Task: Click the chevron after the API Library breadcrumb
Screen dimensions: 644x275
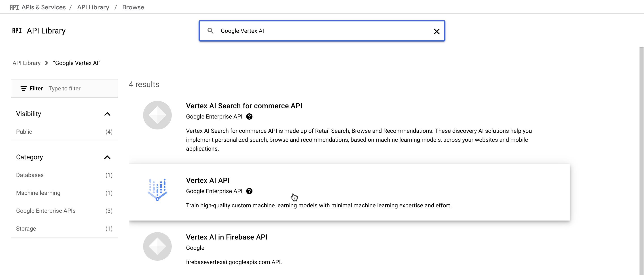Action: point(47,63)
